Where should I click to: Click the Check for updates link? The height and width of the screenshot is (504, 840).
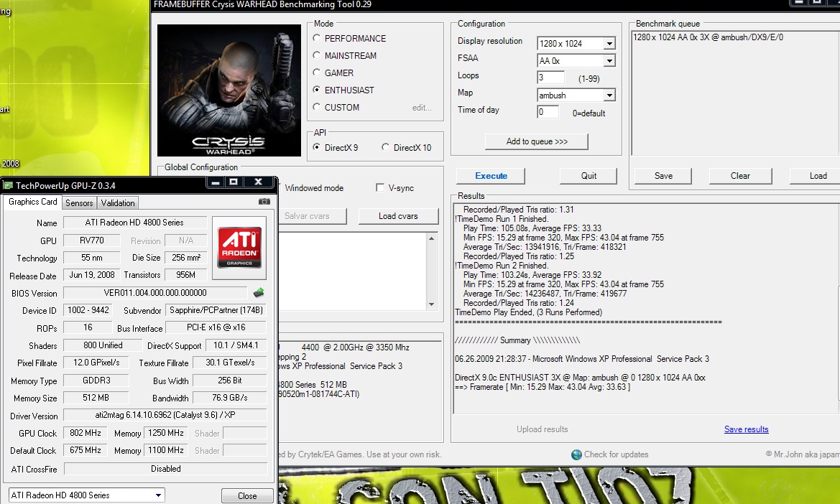[616, 454]
